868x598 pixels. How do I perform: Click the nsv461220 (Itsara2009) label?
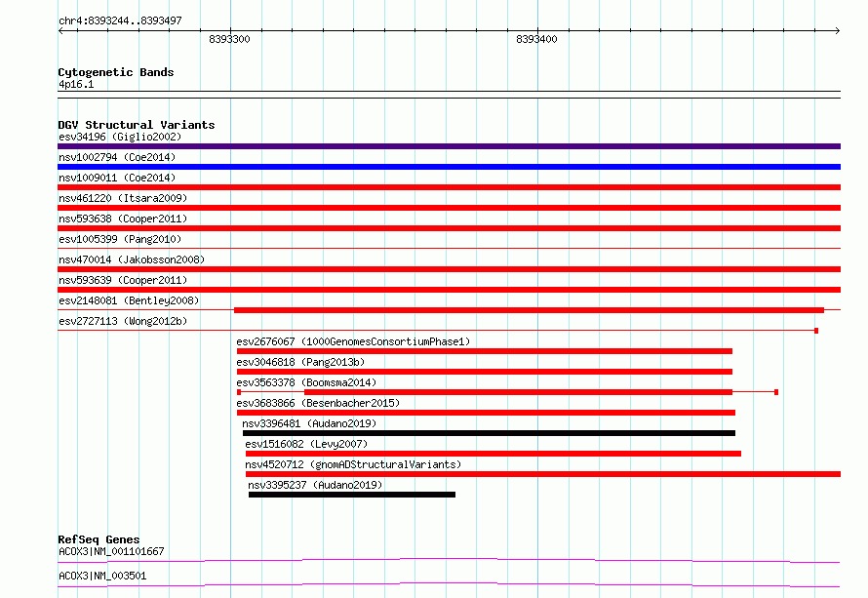pos(123,198)
